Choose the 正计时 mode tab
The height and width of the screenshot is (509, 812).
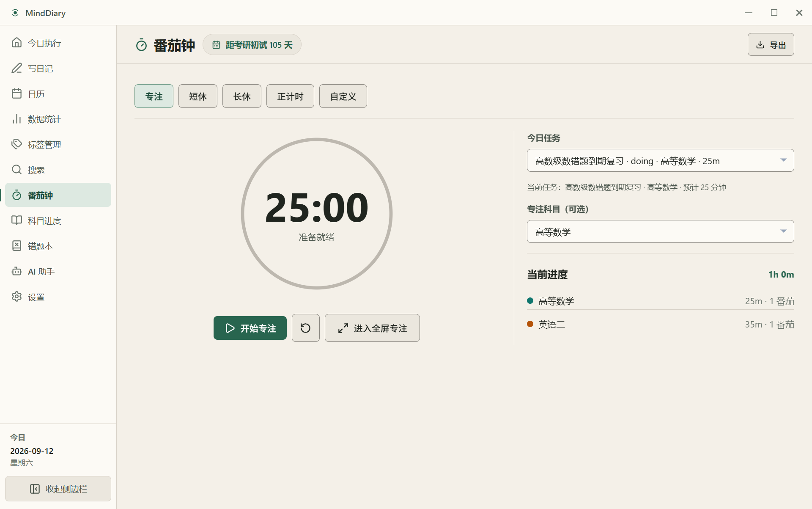coord(290,96)
